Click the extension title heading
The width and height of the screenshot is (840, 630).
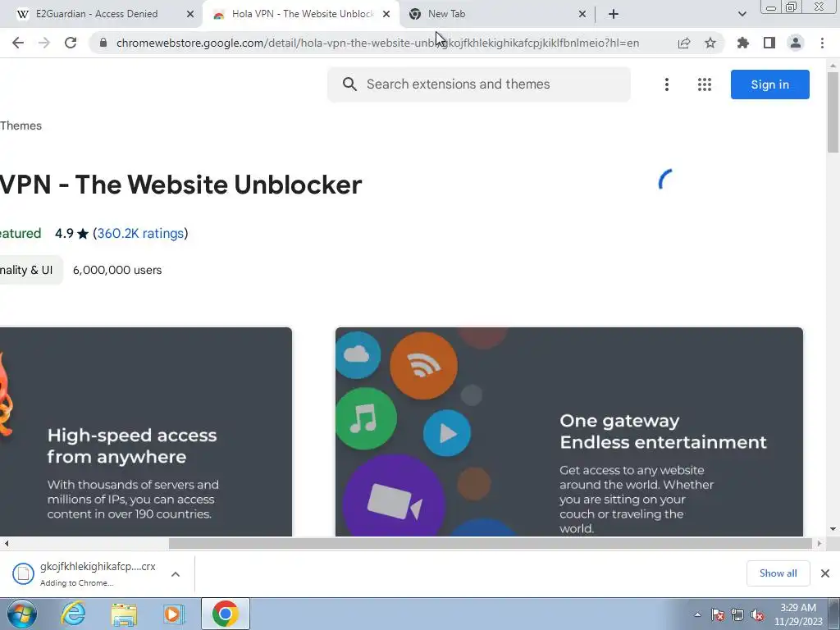coord(180,185)
